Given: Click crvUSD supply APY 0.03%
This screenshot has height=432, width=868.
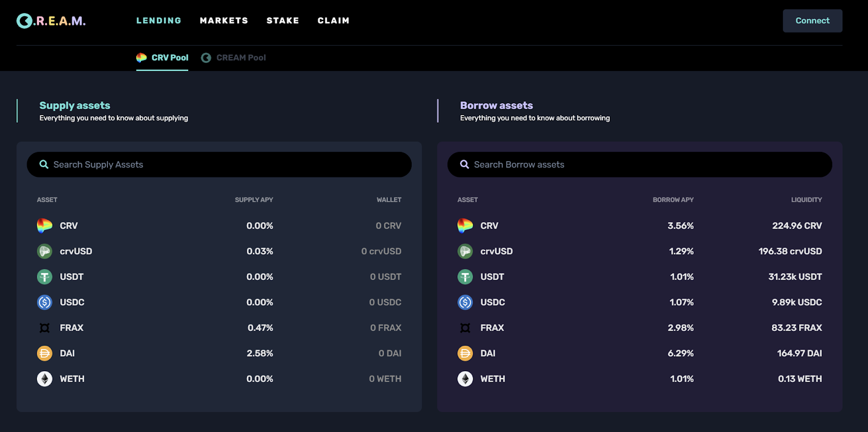Looking at the screenshot, I should (x=260, y=251).
